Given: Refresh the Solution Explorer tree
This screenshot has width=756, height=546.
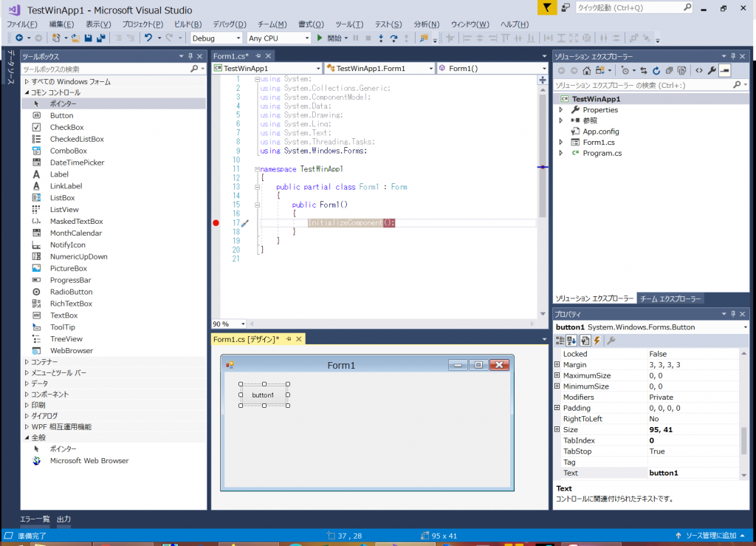Looking at the screenshot, I should 656,70.
